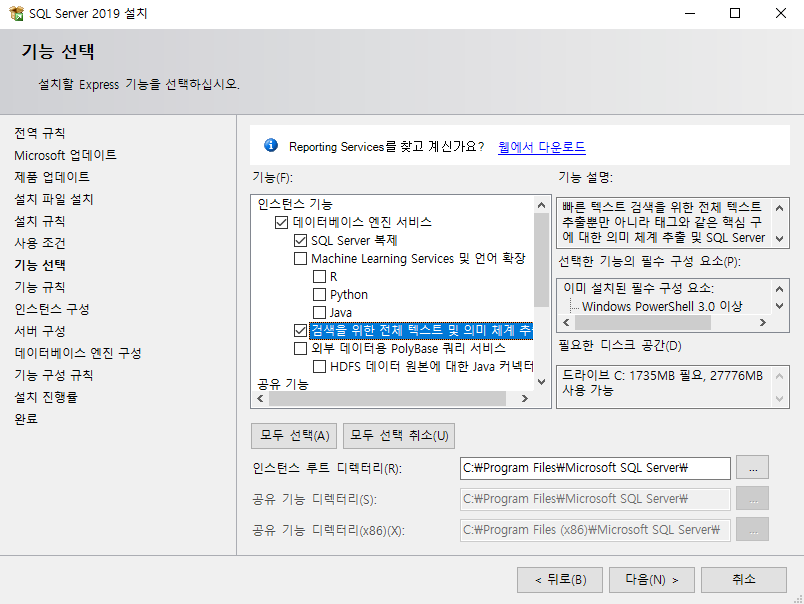
Task: Click feature list horizontal scrollbar thumb
Action: (388, 398)
